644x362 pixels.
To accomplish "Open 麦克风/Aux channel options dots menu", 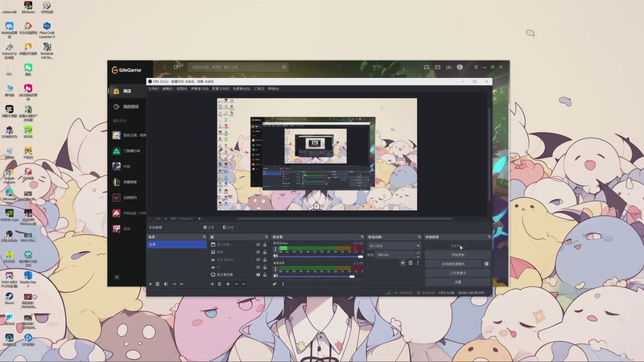I will (275, 249).
